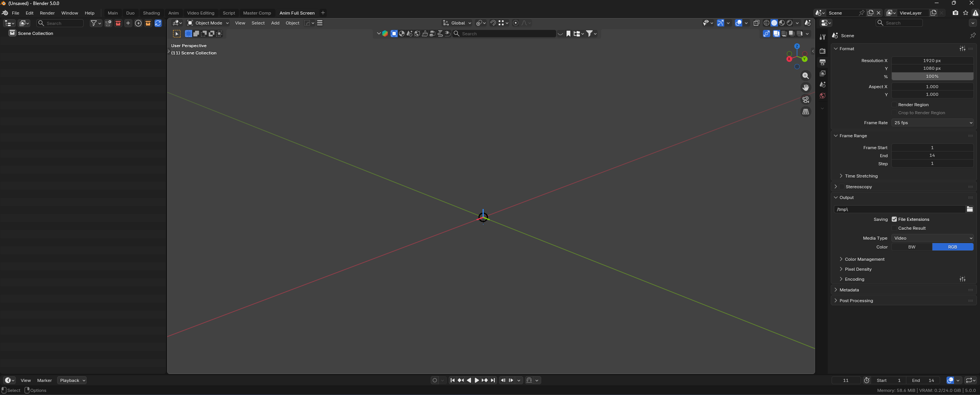
Task: Open the World properties globe tab icon
Action: coord(822,95)
